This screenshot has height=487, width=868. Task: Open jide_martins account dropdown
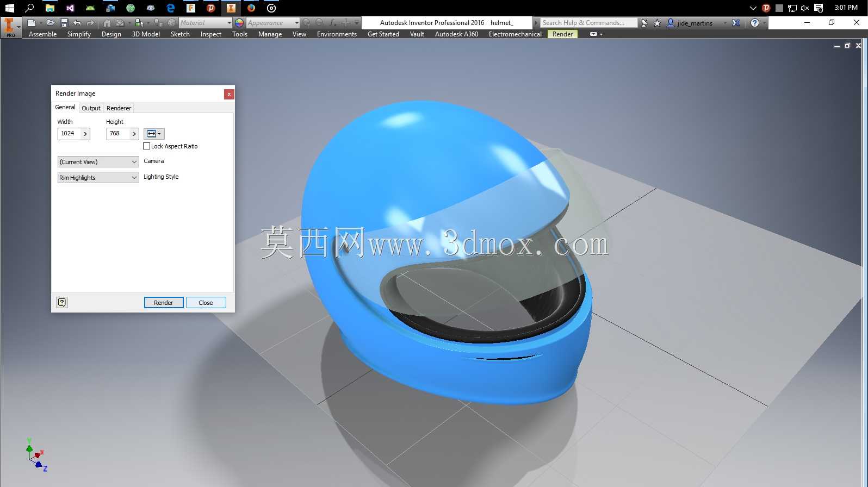[x=726, y=23]
